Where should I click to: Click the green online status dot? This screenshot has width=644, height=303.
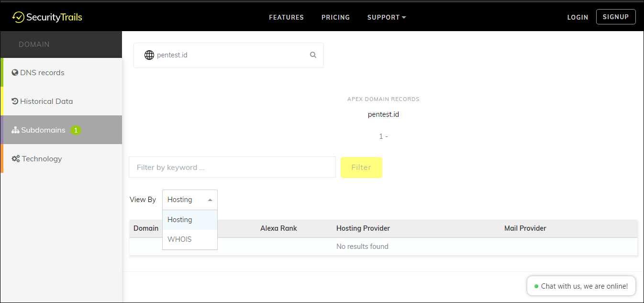(x=536, y=286)
